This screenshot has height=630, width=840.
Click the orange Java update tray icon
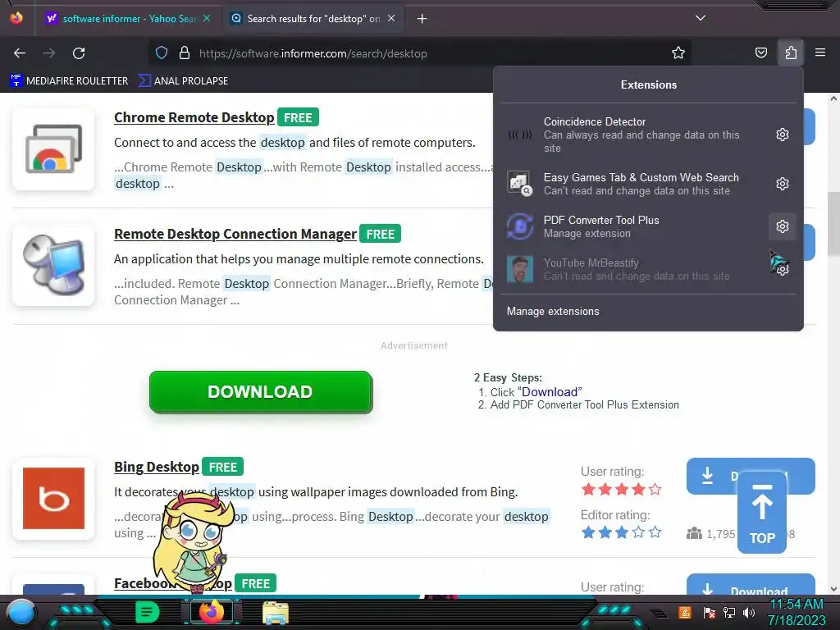click(685, 612)
